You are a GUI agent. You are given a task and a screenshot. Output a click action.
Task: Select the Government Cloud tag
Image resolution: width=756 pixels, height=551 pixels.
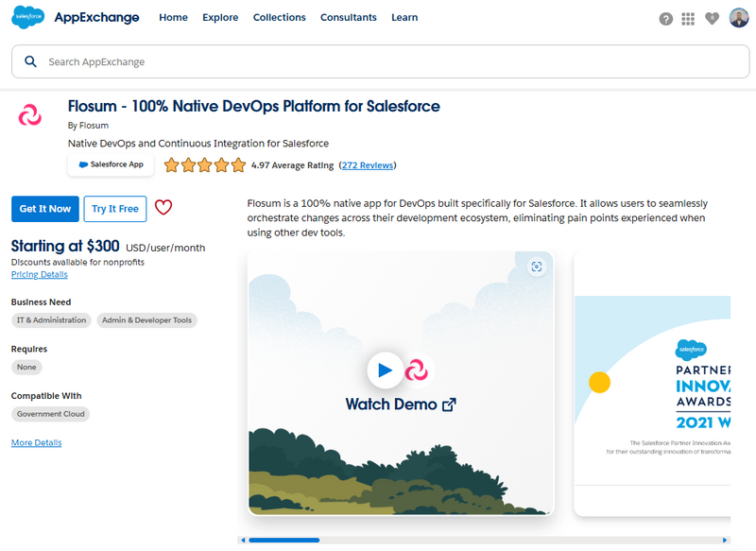point(51,414)
